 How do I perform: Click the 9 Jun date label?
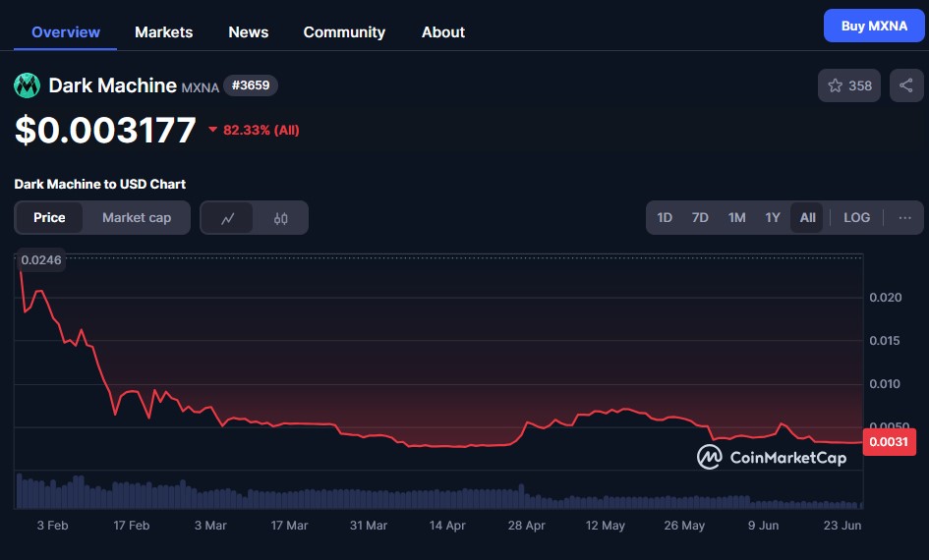tap(763, 525)
